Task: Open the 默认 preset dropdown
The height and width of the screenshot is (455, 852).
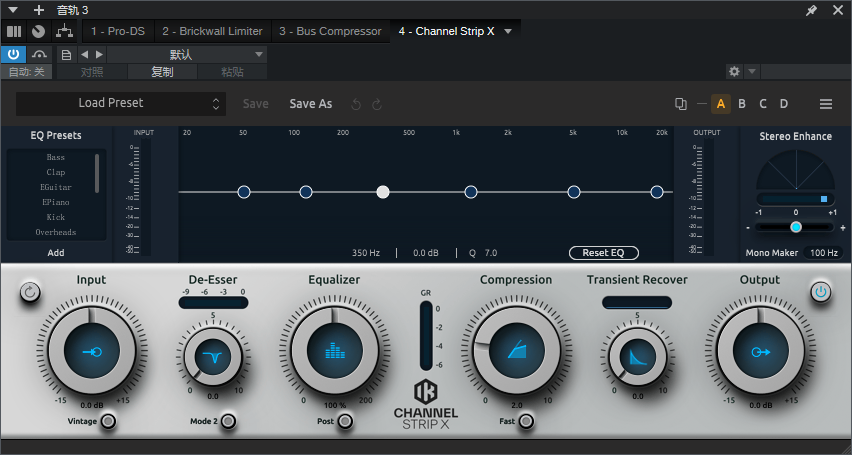Action: (187, 54)
